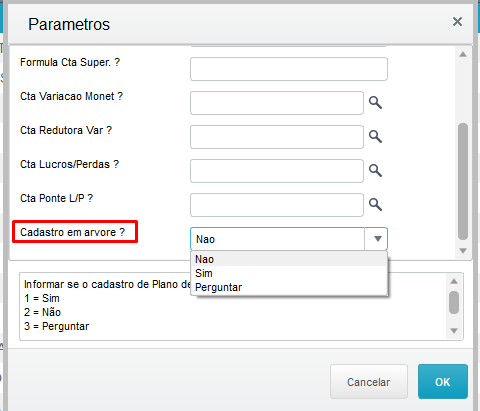Click the OK button
Screen dimensions: 480x411
tap(443, 382)
